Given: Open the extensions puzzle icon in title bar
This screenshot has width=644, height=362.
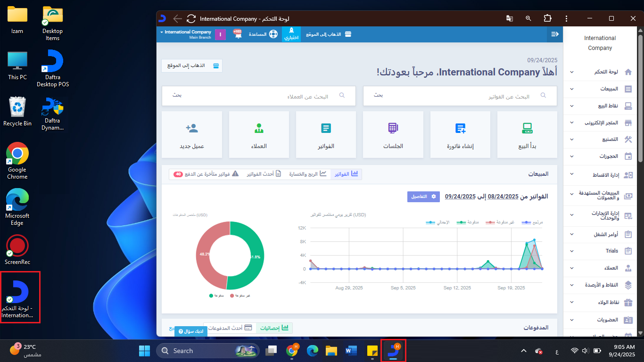Looking at the screenshot, I should click(547, 19).
